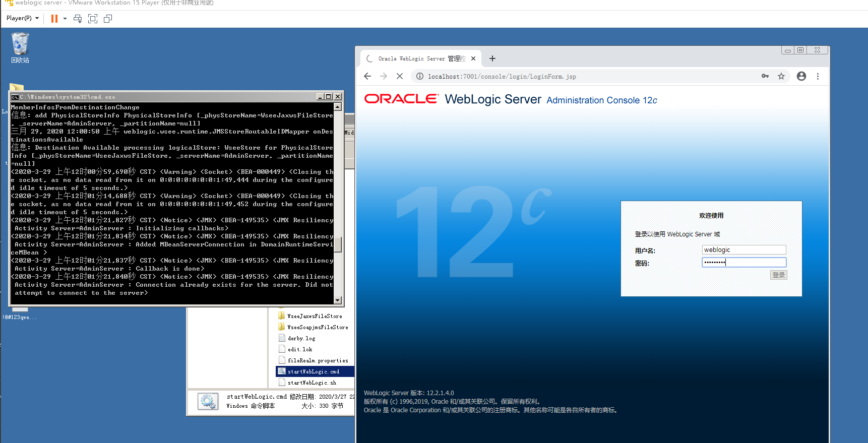The height and width of the screenshot is (443, 868).
Task: Click the Oracle logo in console header
Action: [401, 99]
